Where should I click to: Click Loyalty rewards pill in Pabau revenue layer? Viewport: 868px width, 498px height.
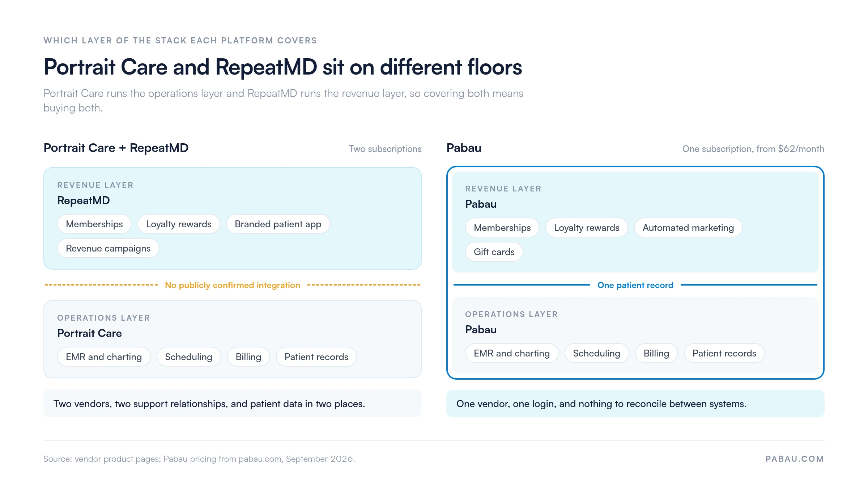click(587, 228)
